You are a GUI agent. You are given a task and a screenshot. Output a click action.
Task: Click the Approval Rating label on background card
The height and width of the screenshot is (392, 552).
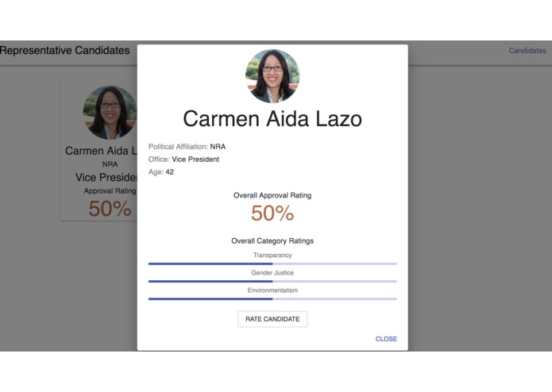[x=110, y=191]
